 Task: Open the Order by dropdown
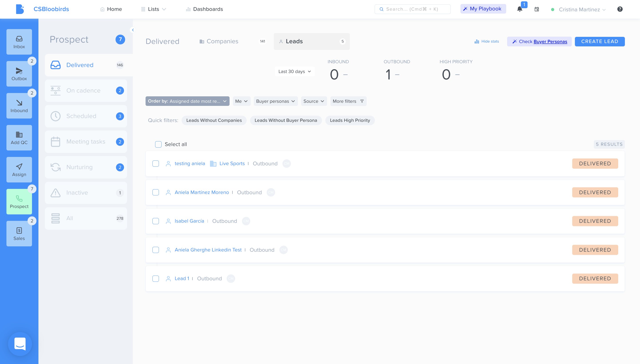(188, 101)
